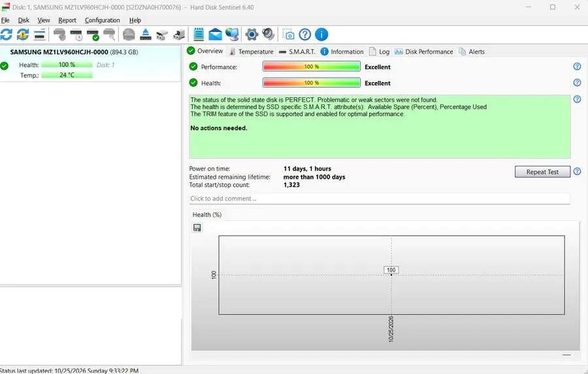The image size is (588, 374).
Task: Open settings via the gear toolbar icon
Action: click(252, 35)
